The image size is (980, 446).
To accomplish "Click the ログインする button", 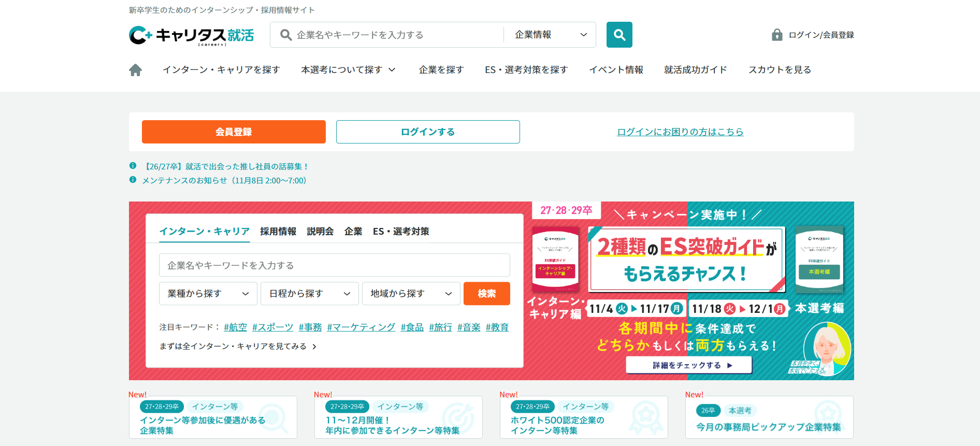I will click(428, 132).
